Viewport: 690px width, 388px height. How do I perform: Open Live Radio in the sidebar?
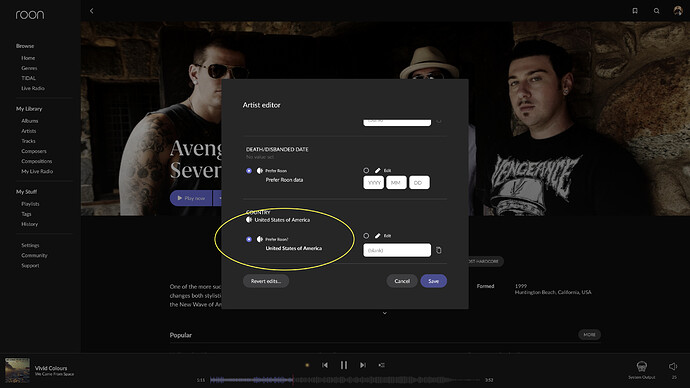tap(33, 88)
